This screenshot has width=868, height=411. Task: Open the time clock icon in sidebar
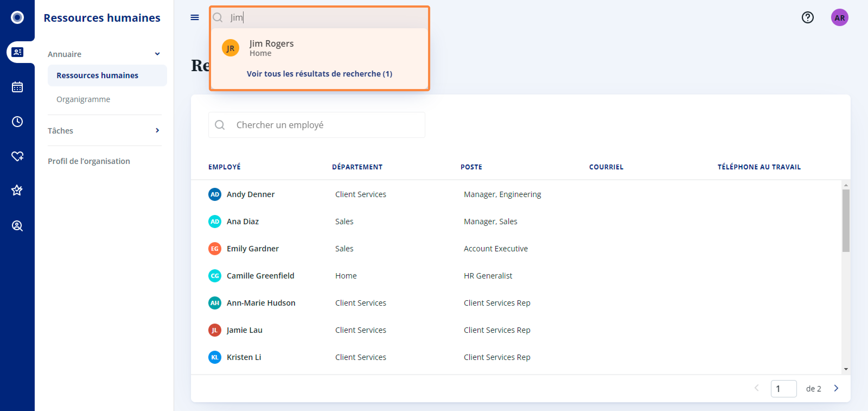pyautogui.click(x=17, y=121)
